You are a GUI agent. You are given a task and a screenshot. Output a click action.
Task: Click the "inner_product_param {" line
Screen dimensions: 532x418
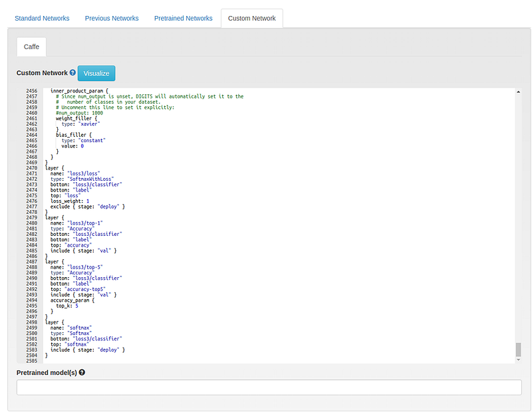click(79, 91)
